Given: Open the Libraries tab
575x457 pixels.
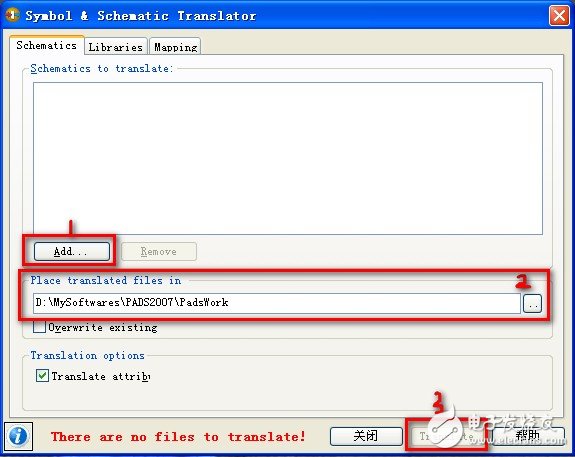Looking at the screenshot, I should tap(116, 47).
